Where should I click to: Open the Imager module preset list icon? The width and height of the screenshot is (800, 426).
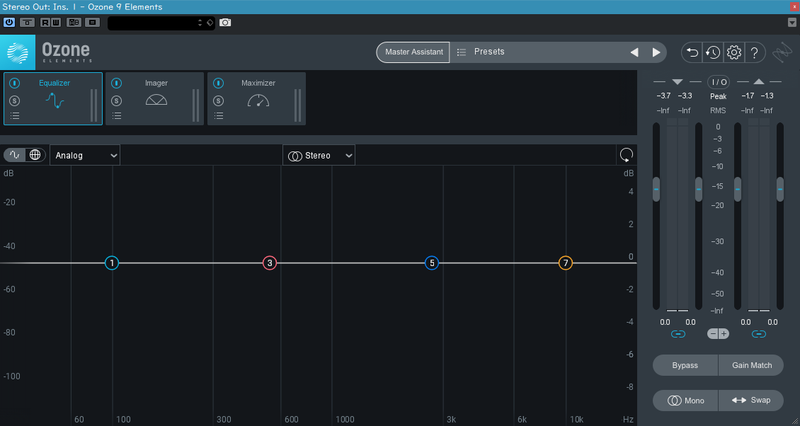[x=117, y=116]
